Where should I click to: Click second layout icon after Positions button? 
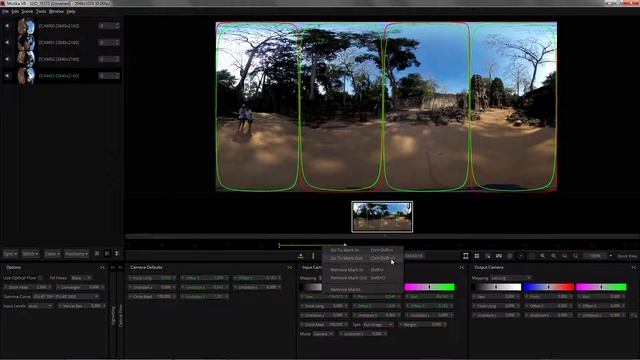point(107,253)
